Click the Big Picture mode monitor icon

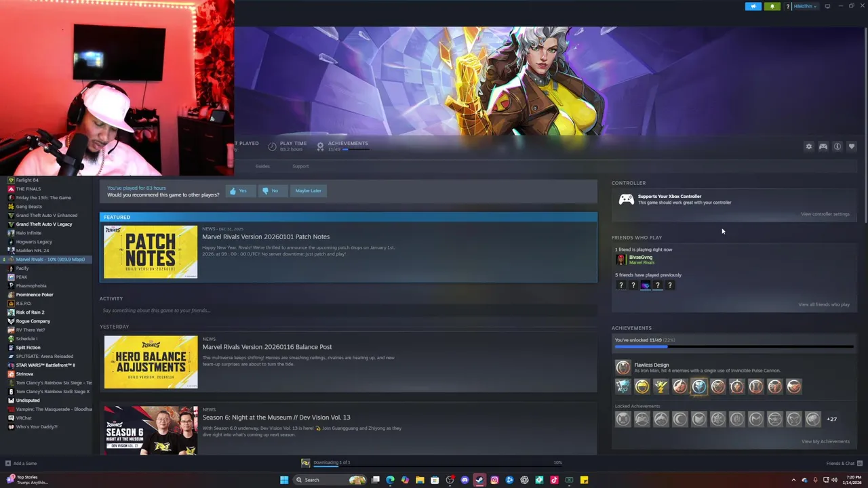pos(827,6)
